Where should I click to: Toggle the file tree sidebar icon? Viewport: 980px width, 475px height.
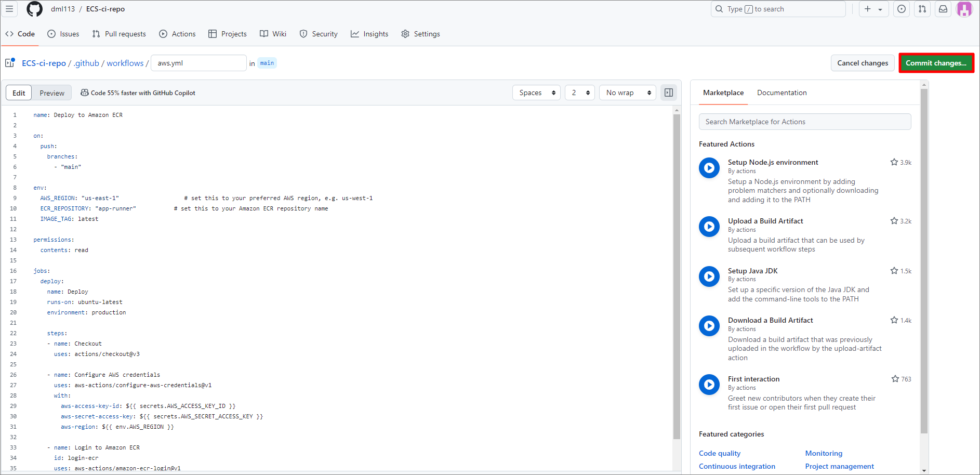point(10,63)
